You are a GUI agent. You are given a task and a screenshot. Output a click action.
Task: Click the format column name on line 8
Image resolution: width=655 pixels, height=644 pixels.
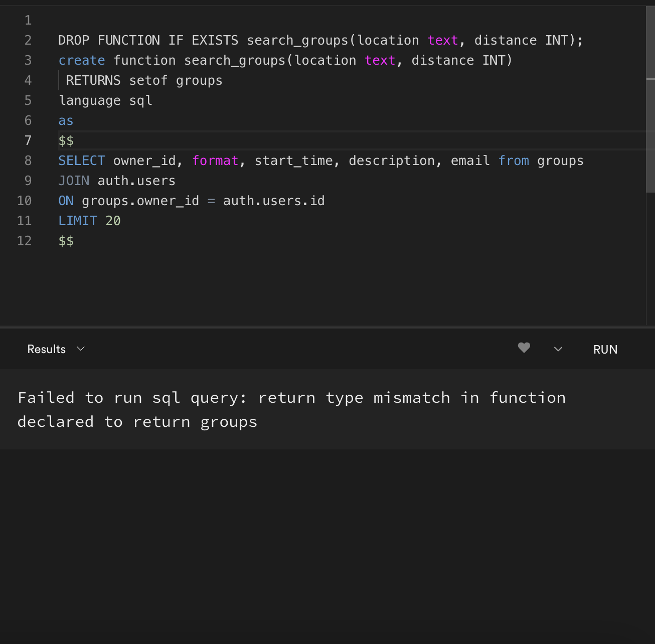(x=215, y=160)
